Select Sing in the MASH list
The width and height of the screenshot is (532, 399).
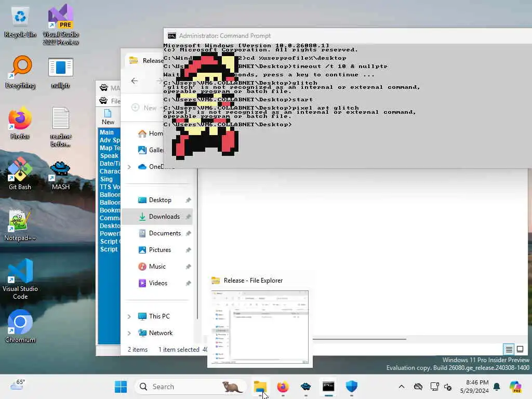[x=106, y=179]
